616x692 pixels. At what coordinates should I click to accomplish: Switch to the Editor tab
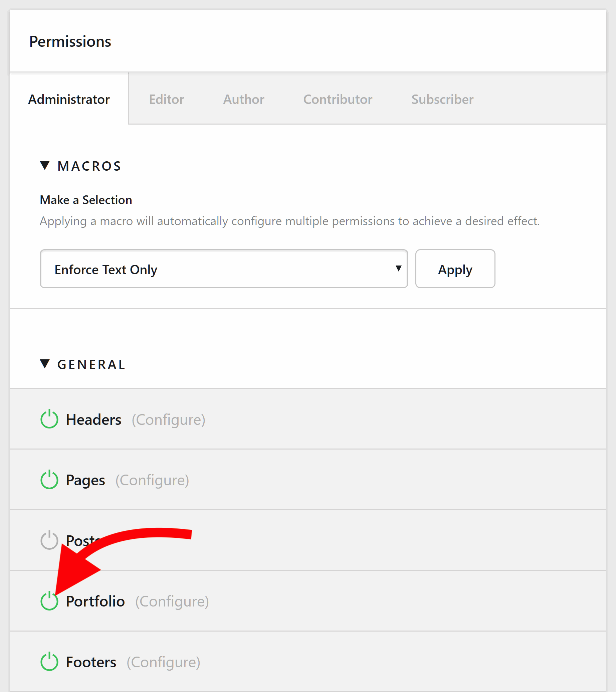pos(166,99)
